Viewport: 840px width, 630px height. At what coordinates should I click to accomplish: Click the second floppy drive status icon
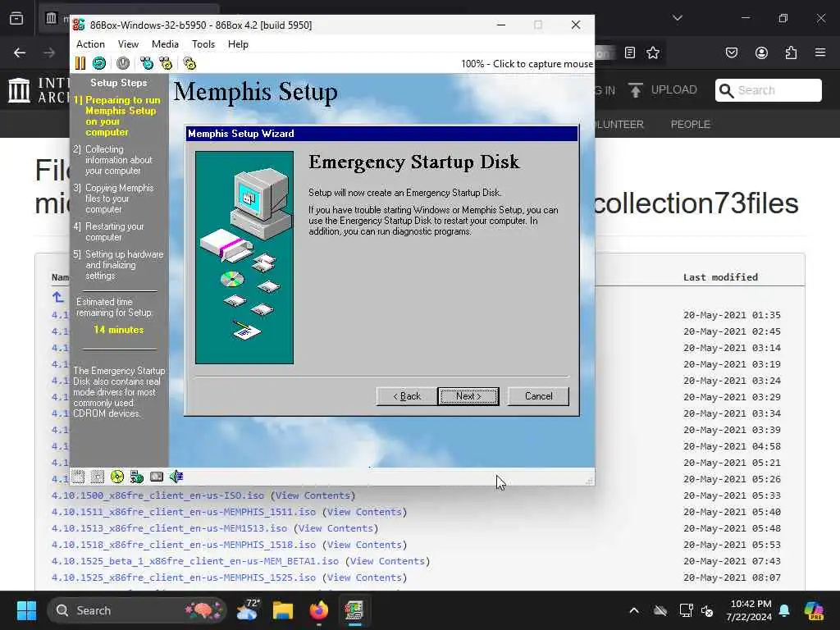[x=98, y=477]
